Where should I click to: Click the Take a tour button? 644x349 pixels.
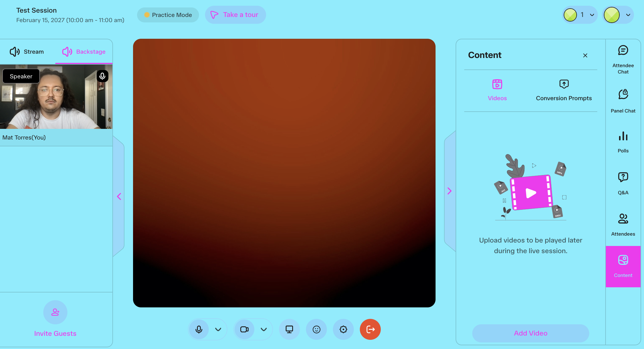pyautogui.click(x=235, y=15)
